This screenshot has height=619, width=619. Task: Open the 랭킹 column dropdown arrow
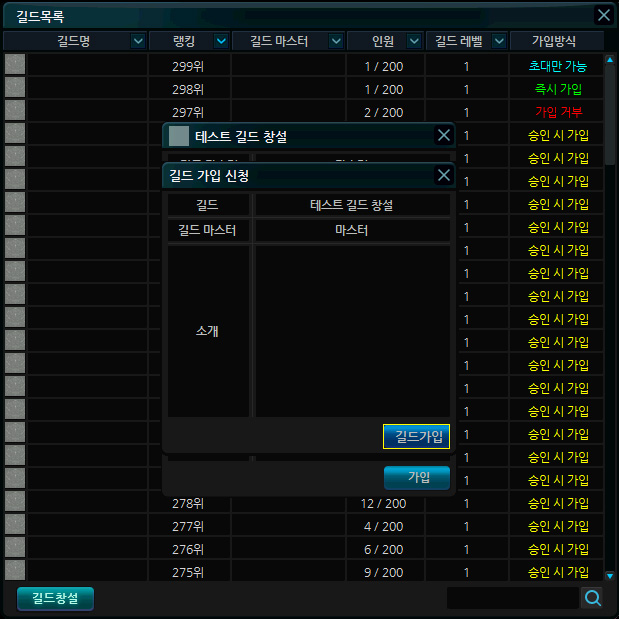pyautogui.click(x=218, y=41)
